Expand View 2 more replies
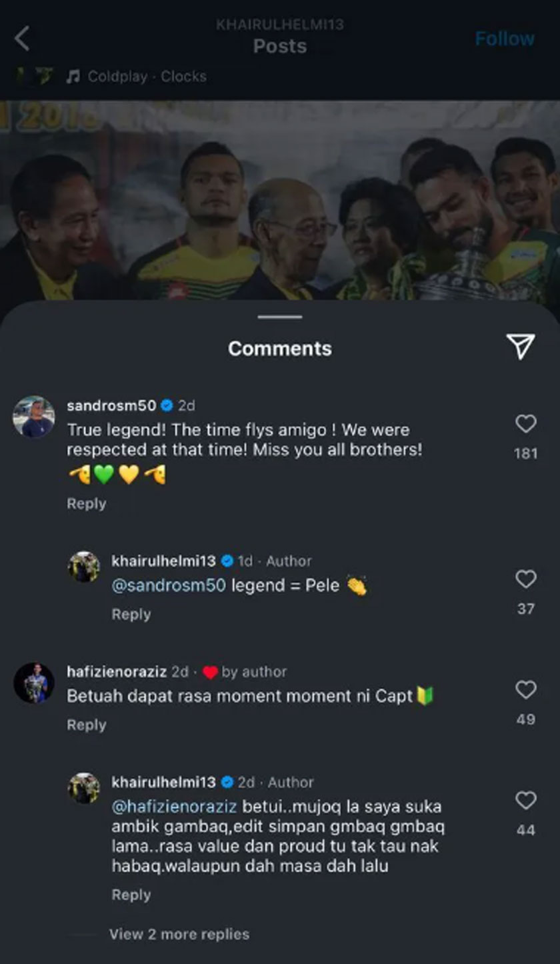Viewport: 560px width, 964px height. pyautogui.click(x=179, y=934)
